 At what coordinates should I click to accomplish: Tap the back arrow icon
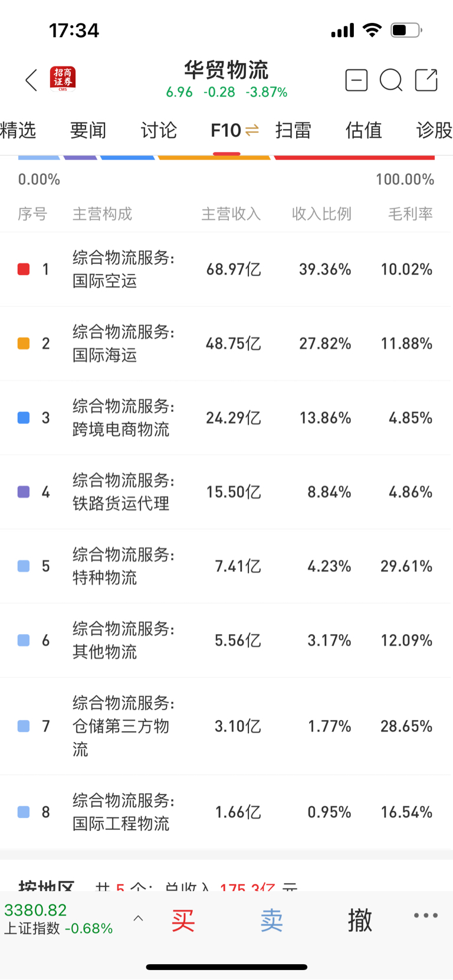(x=31, y=80)
